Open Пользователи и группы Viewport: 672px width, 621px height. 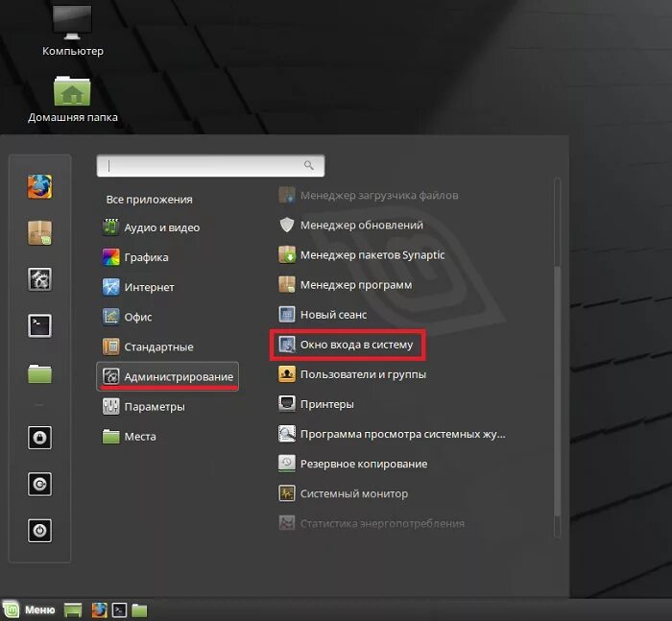(352, 374)
